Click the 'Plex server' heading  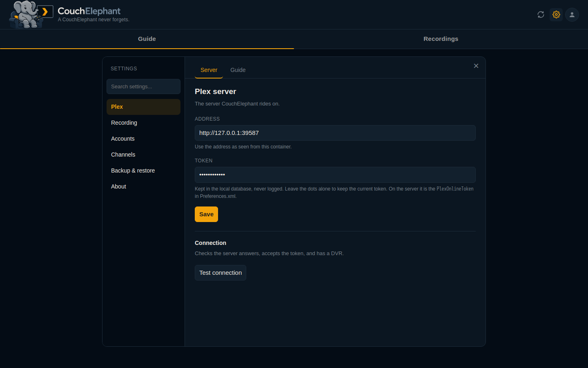(215, 92)
